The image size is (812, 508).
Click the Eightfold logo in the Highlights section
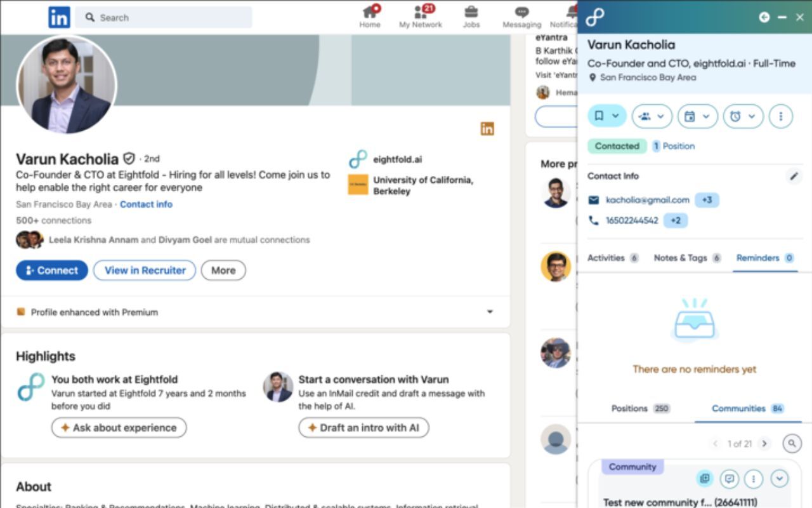[31, 387]
